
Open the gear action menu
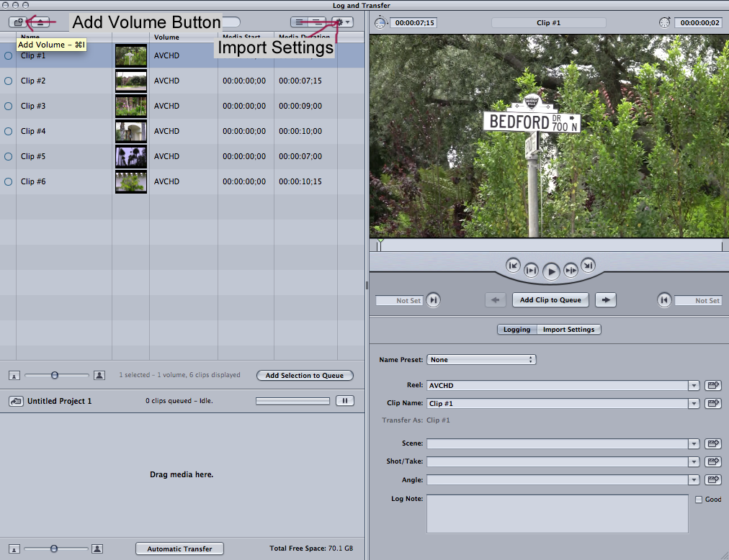click(343, 22)
